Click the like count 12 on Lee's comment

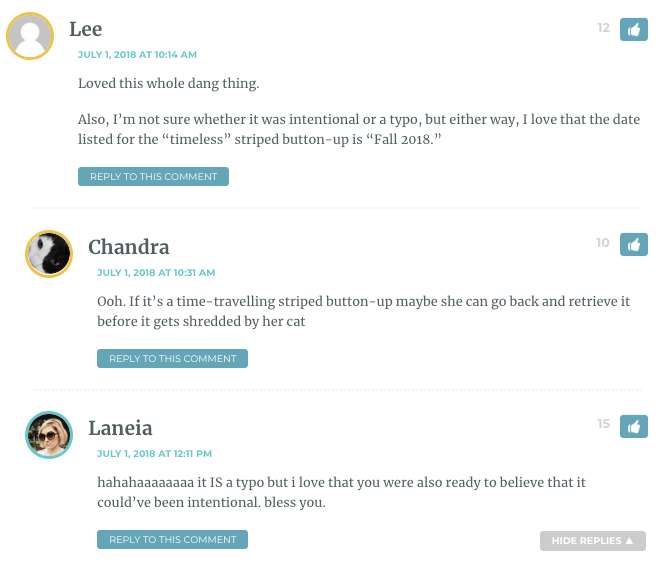pyautogui.click(x=604, y=28)
